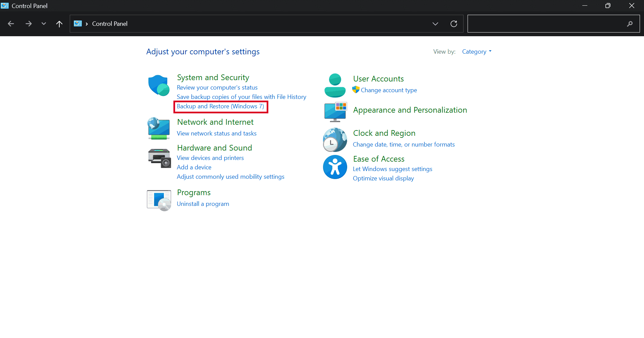
Task: Open Save backup copies with File History
Action: 241,97
